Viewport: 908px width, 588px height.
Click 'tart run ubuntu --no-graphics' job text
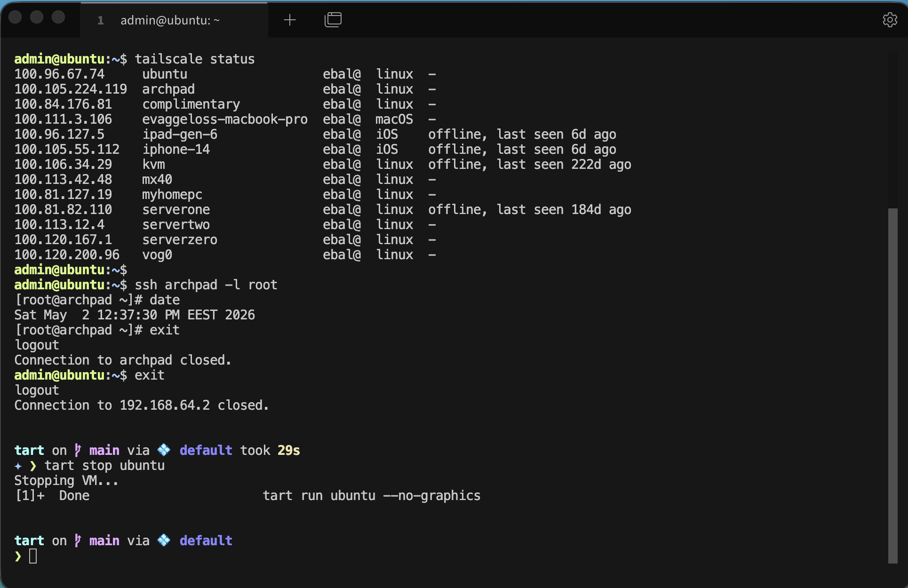372,496
